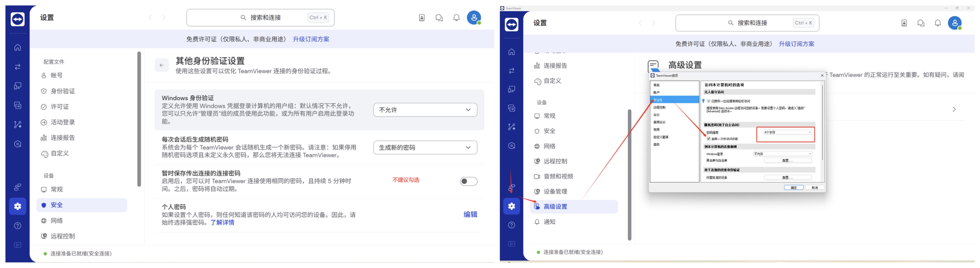
Task: Click help question-mark icon in 其他身份验证设置 window sidebar
Action: pos(18,226)
